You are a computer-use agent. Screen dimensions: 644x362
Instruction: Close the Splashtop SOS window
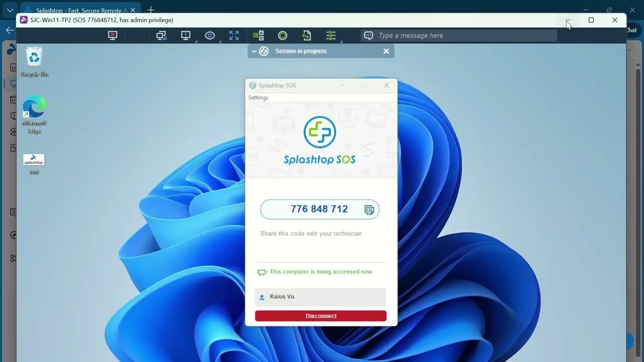[386, 85]
